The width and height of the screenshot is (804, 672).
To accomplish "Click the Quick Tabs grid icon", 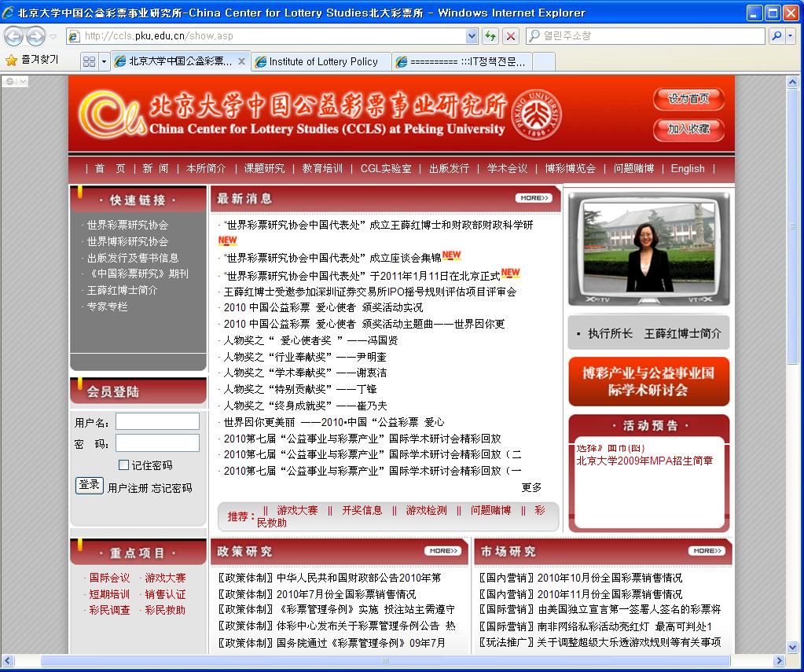I will tap(89, 61).
